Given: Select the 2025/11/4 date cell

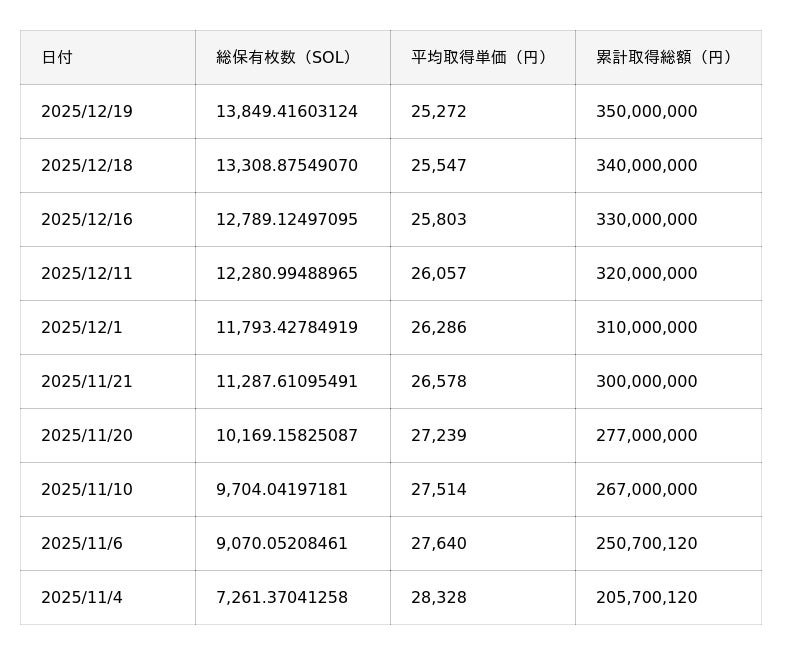Looking at the screenshot, I should tap(82, 598).
